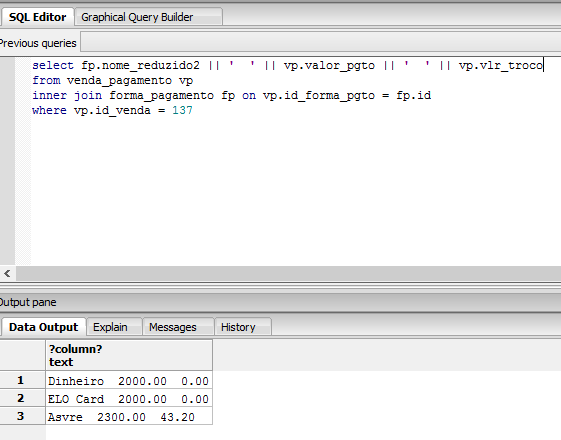The height and width of the screenshot is (440, 561).
Task: Open the Graphical Query Builder tab
Action: point(148,17)
